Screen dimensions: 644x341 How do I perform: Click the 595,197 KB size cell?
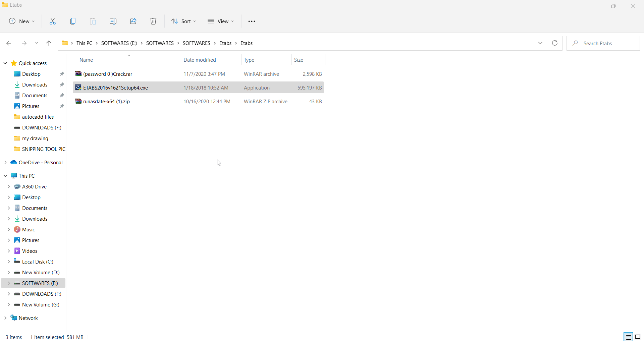pos(310,88)
